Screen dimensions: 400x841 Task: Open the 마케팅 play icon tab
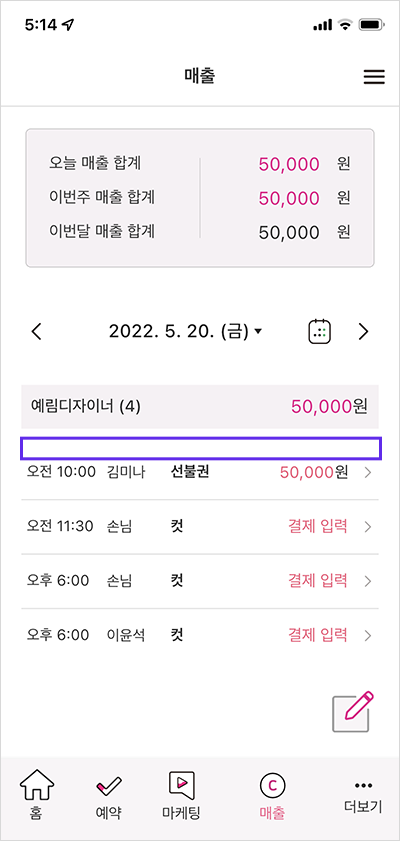[181, 796]
